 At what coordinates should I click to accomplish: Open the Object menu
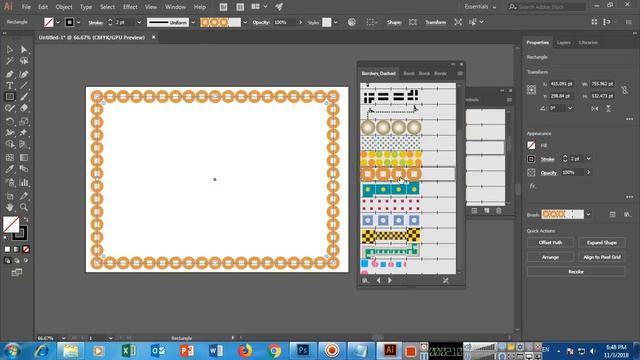coord(64,7)
